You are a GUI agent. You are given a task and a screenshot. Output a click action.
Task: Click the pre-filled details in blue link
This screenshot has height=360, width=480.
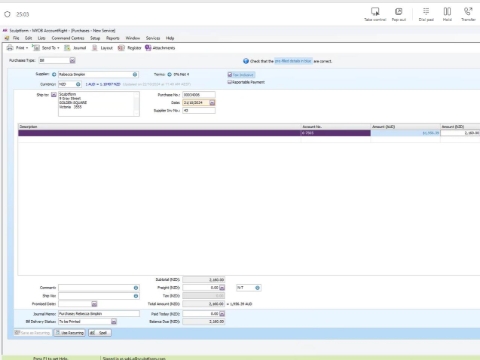pos(293,61)
